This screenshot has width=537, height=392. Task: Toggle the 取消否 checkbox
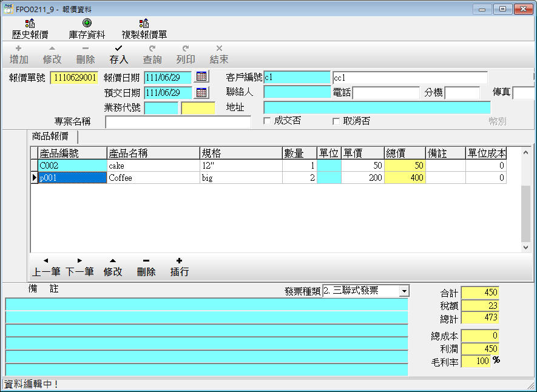pyautogui.click(x=336, y=121)
